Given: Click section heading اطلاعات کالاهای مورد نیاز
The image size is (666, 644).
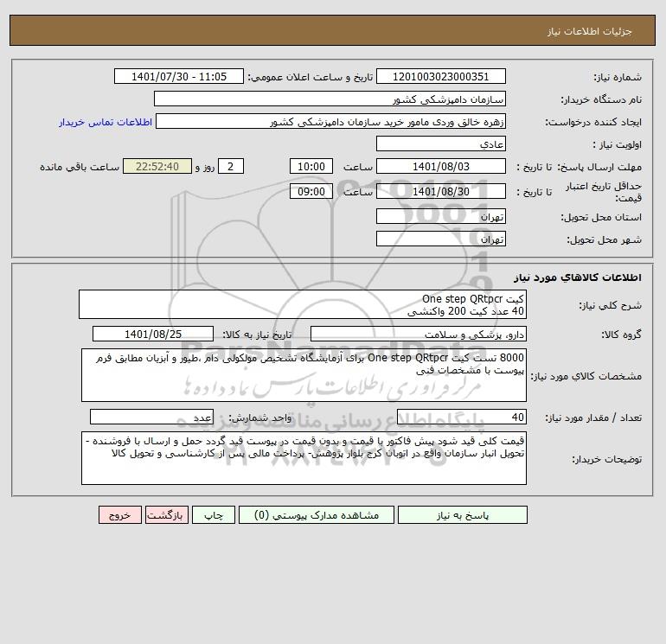Looking at the screenshot, I should [578, 277].
